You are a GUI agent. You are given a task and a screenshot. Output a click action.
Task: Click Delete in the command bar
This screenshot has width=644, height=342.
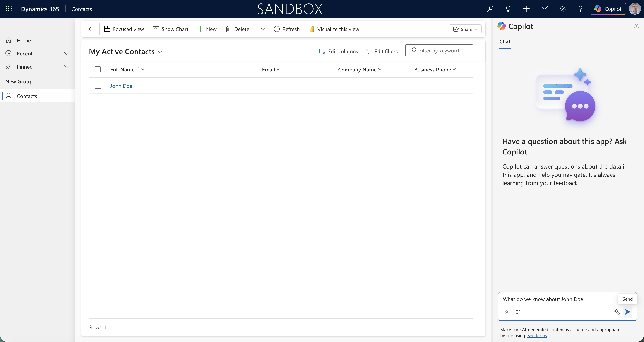click(237, 29)
